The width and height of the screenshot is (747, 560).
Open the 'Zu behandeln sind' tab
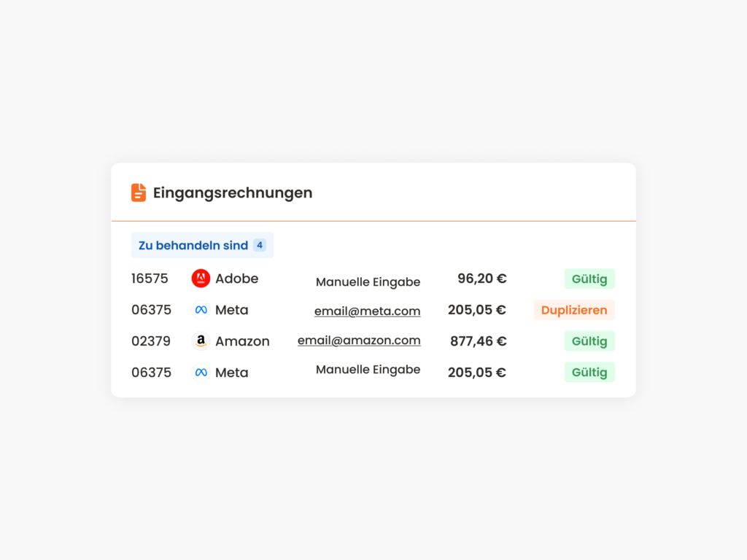click(203, 245)
